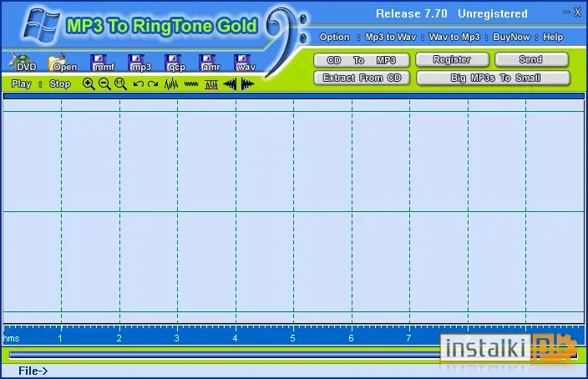Zoom out of the waveform
This screenshot has height=379, width=588.
(x=104, y=84)
